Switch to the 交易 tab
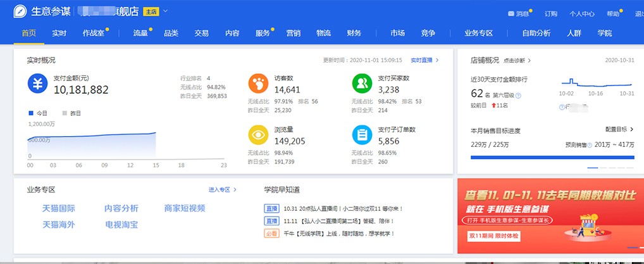Image resolution: width=644 pixels, height=264 pixels. (x=202, y=34)
